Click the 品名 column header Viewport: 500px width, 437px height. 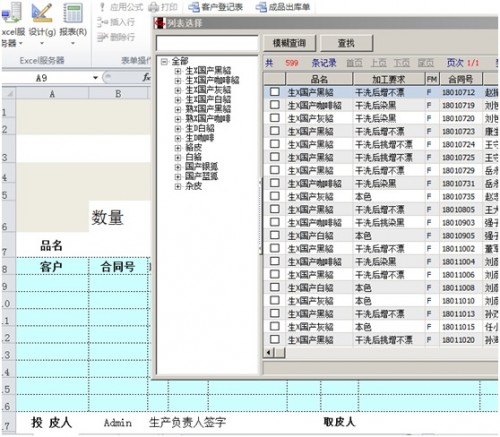319,79
